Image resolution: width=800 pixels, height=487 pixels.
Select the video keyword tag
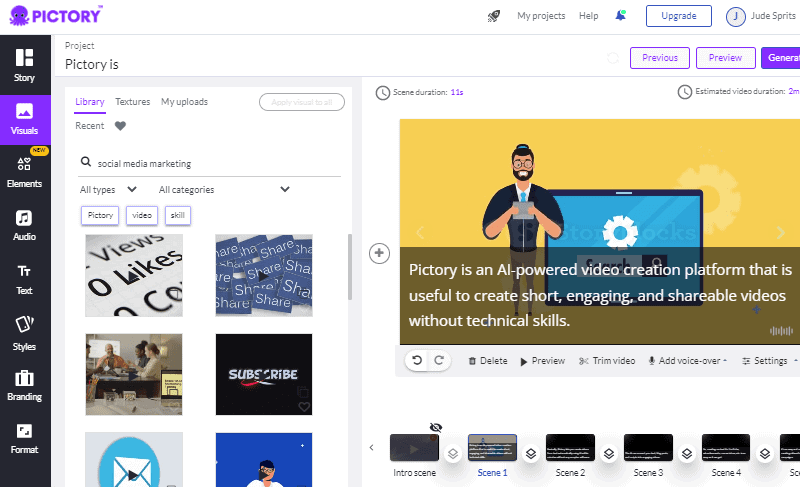tap(142, 215)
